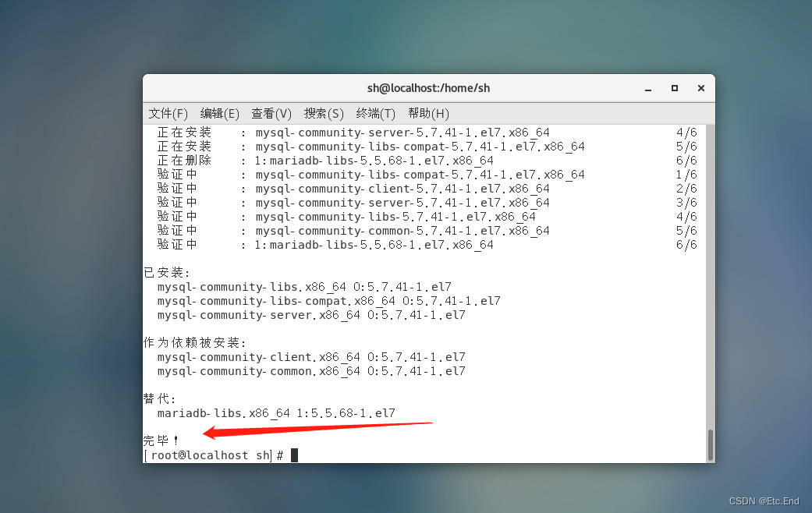Click 验证中 mysql-community-common line 5/6

coord(427,230)
